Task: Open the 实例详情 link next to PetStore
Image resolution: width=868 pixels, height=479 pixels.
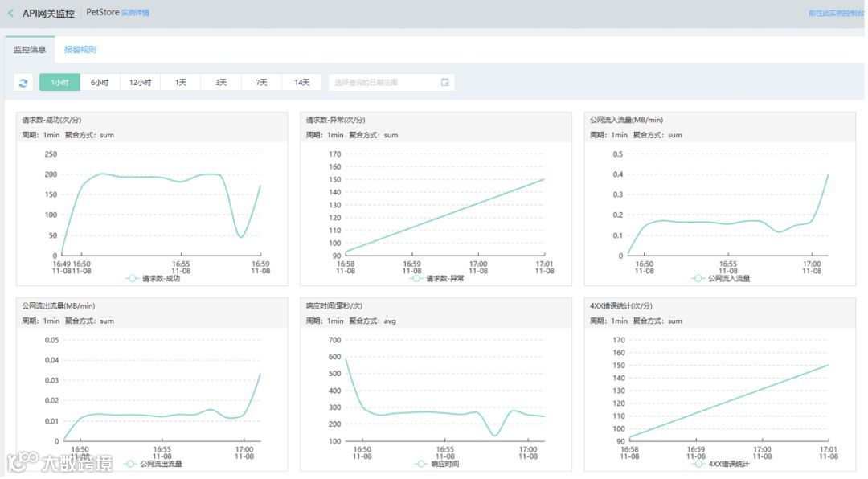Action: tap(136, 13)
